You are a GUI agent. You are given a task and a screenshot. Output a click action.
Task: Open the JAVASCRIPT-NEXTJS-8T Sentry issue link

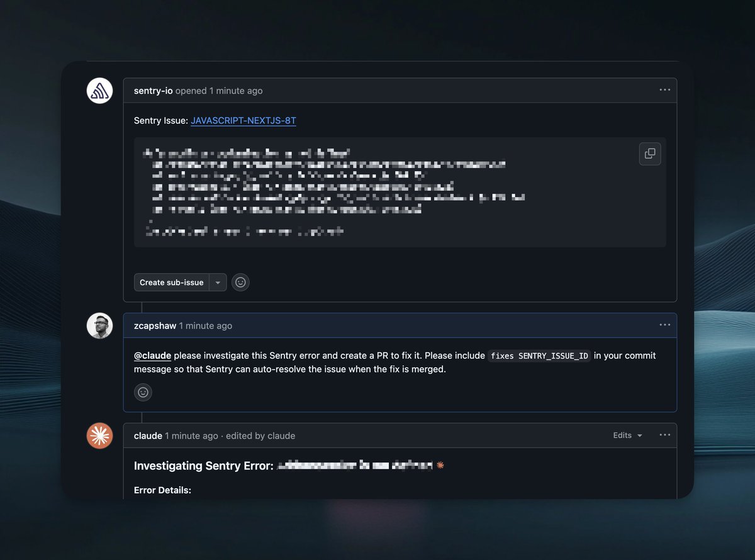tap(243, 120)
